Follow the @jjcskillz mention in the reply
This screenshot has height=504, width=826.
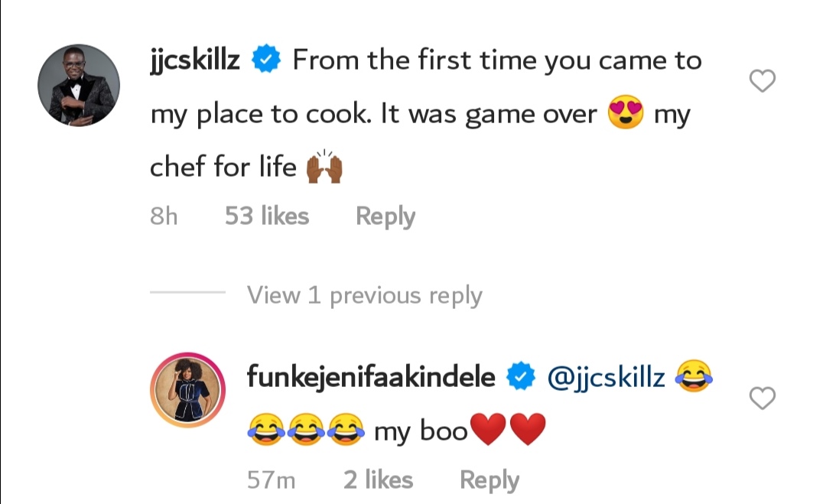click(x=606, y=377)
